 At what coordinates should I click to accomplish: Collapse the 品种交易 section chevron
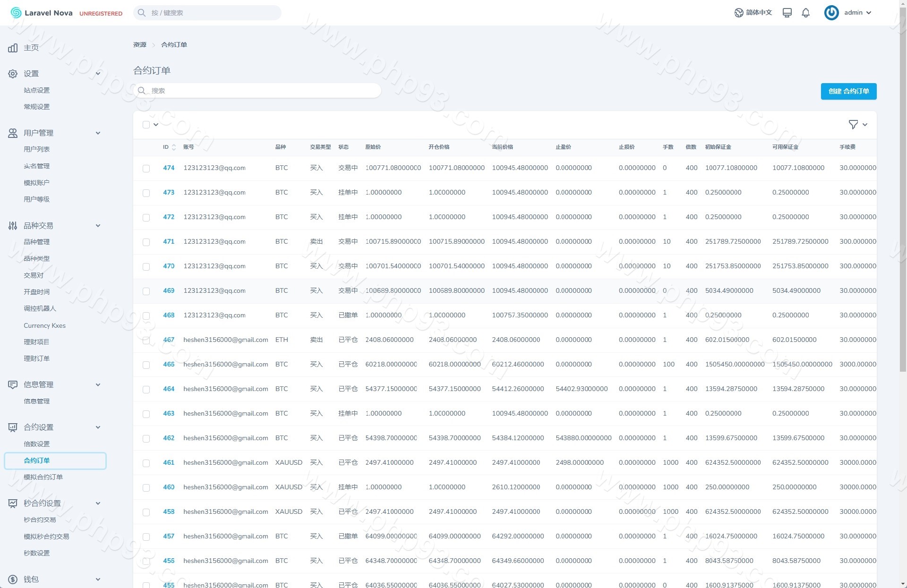coord(98,226)
